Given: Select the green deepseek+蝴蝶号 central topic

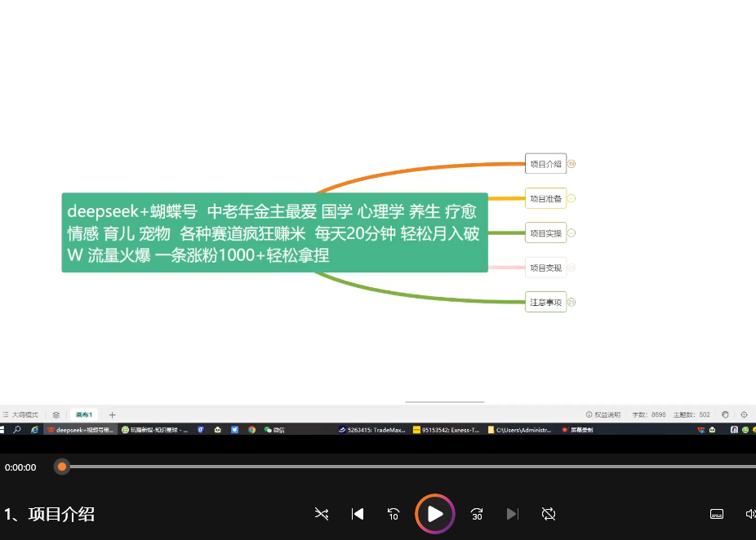Looking at the screenshot, I should point(275,232).
